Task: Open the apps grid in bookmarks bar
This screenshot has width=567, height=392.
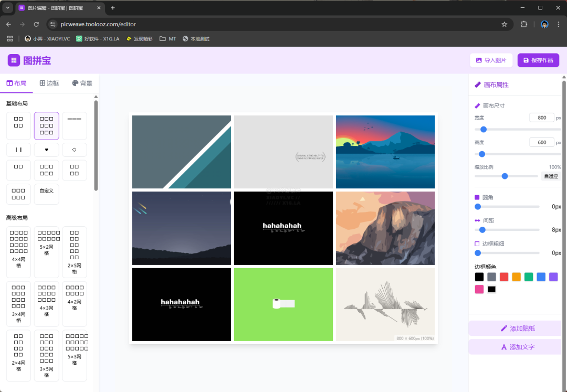Action: tap(10, 39)
